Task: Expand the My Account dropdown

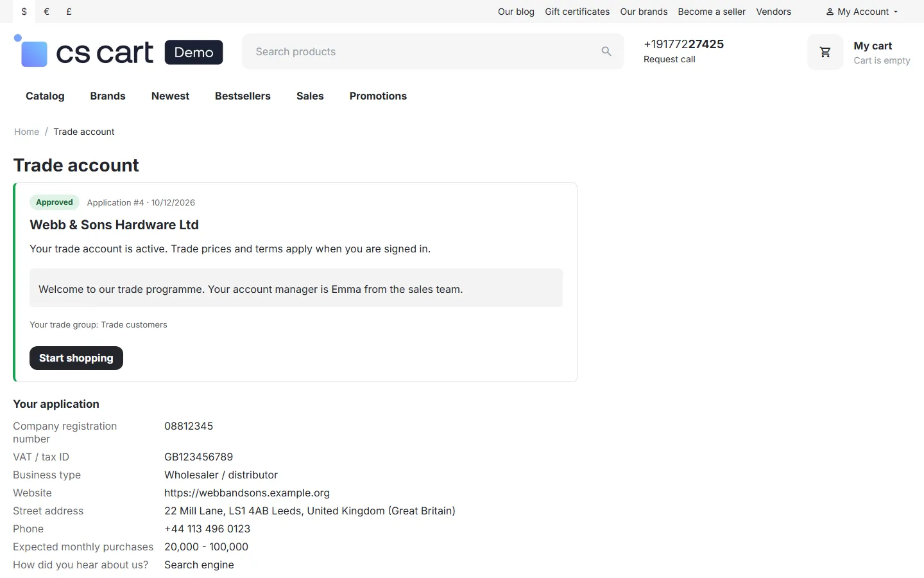Action: (862, 12)
